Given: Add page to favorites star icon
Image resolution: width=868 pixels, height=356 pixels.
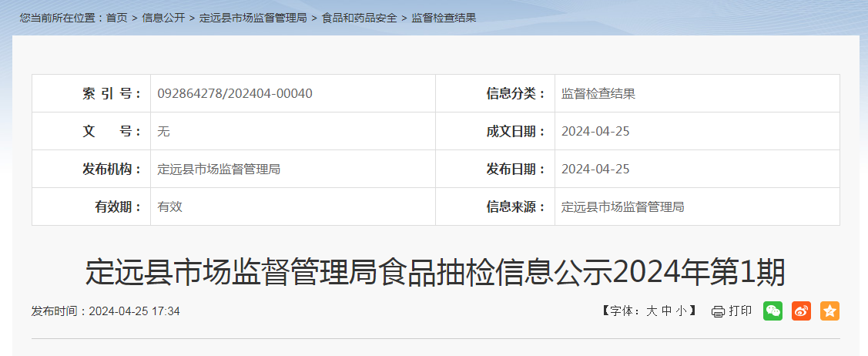Looking at the screenshot, I should [829, 311].
